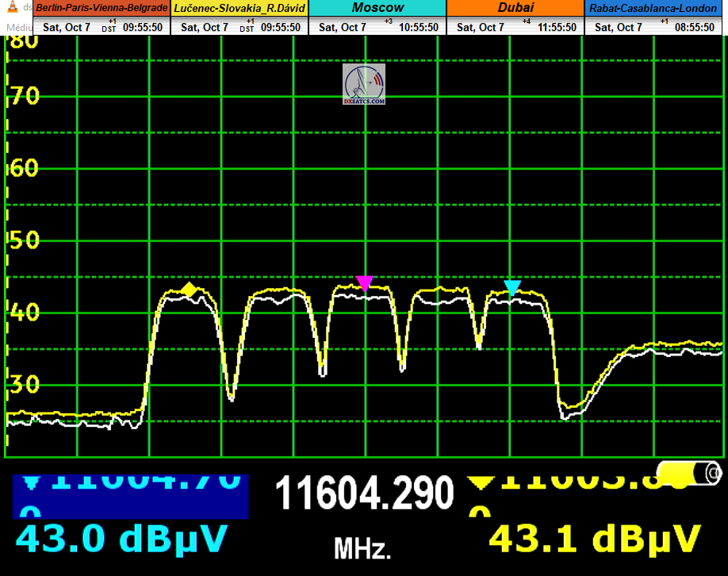Viewport: 728px width, 576px height.
Task: Select the Lučenec-Slovakia_R.Dávid clock tab
Action: pyautogui.click(x=239, y=8)
